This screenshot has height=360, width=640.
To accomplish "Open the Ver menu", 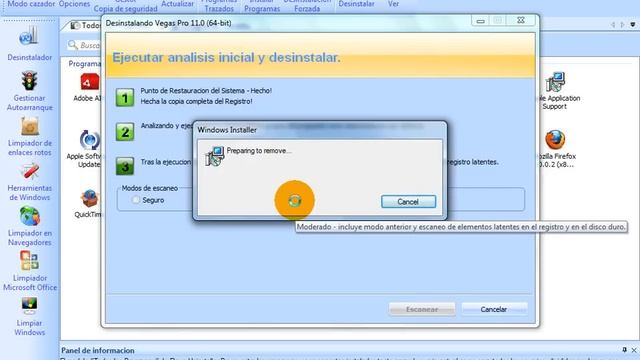I will (x=393, y=4).
